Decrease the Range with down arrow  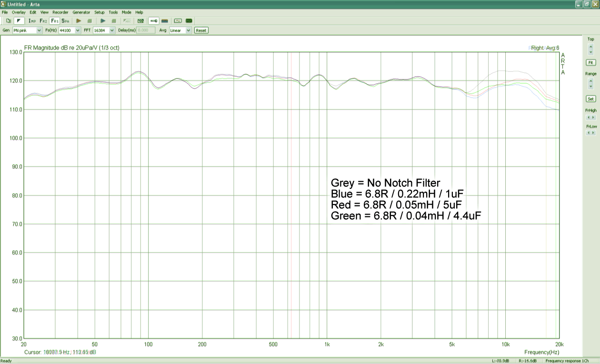coord(590,87)
